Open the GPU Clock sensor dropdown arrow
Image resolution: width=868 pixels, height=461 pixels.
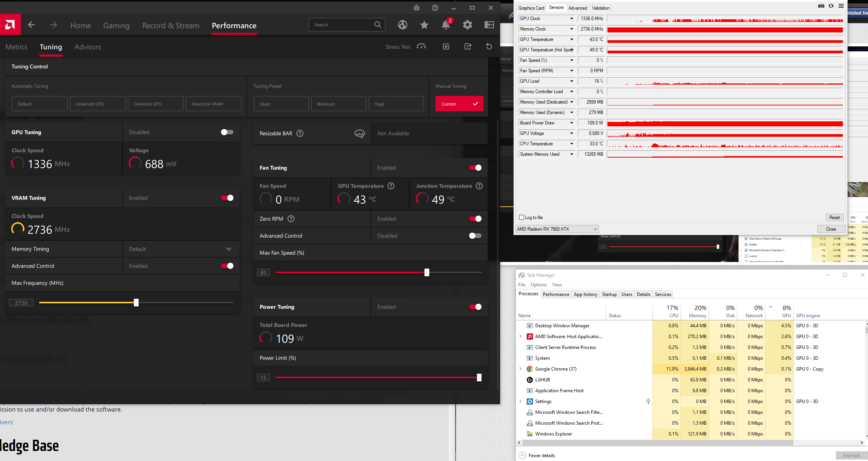point(572,19)
